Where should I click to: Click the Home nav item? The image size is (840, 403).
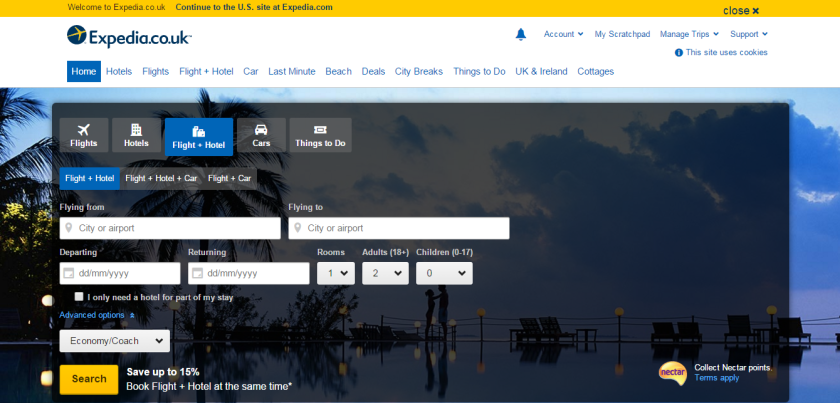(x=84, y=71)
